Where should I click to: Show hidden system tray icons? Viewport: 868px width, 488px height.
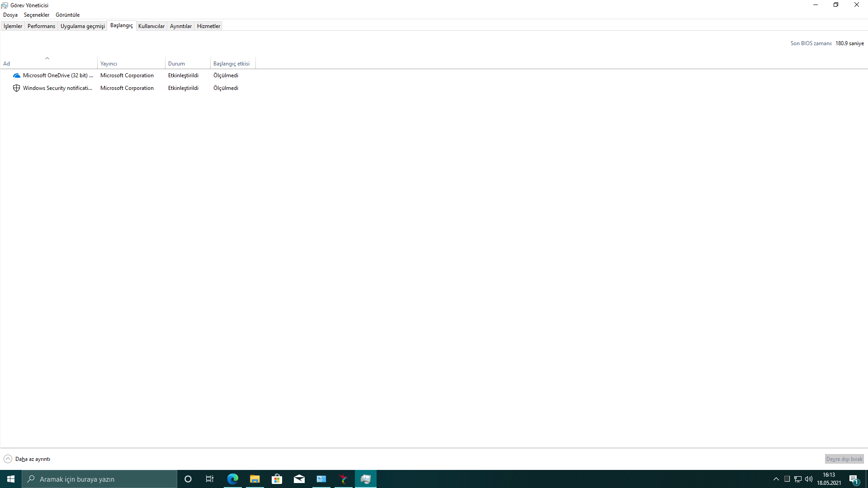click(776, 479)
